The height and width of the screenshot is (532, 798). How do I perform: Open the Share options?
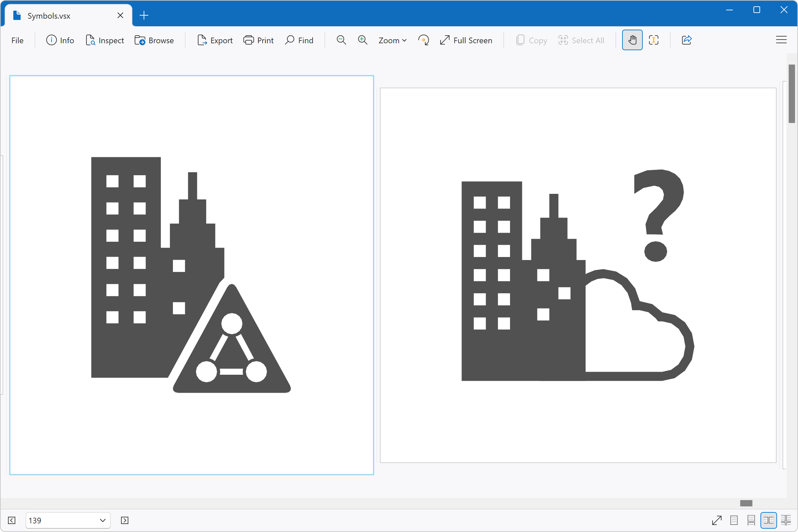coord(687,40)
